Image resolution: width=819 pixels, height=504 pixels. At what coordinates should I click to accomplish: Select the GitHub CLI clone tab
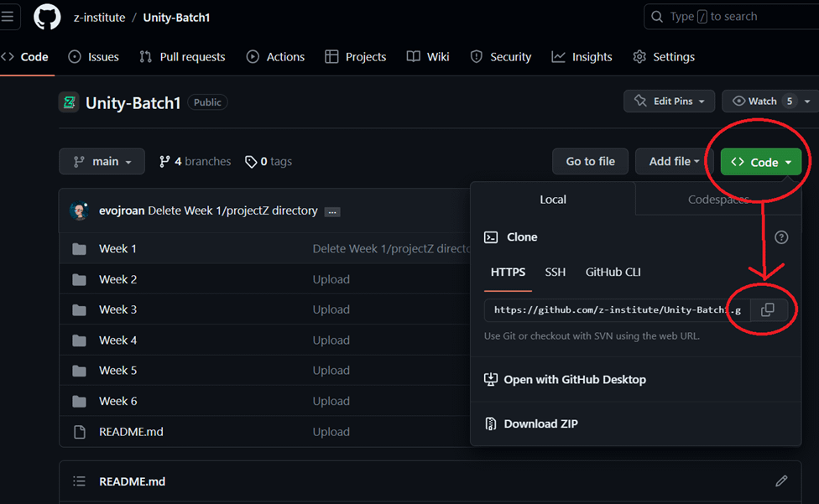pyautogui.click(x=613, y=272)
